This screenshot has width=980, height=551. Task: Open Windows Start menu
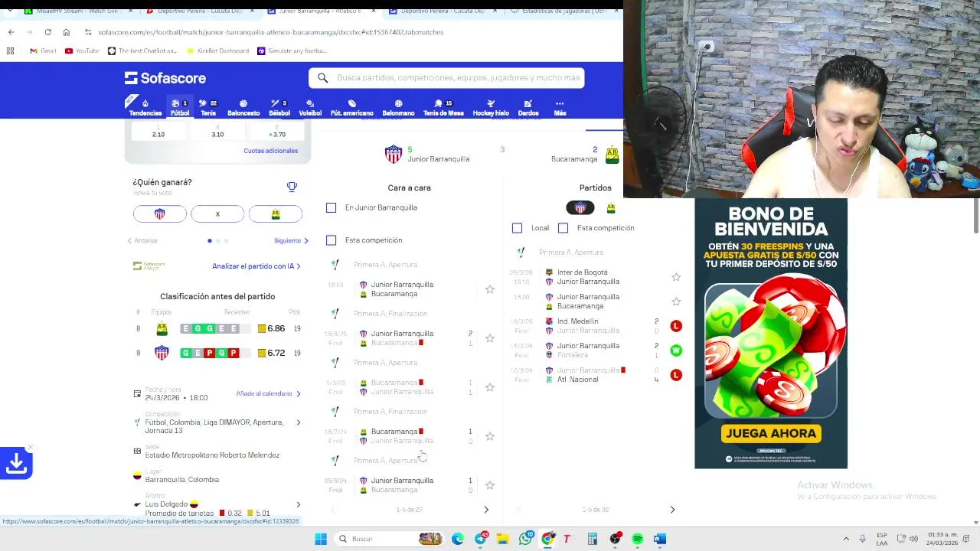click(321, 539)
